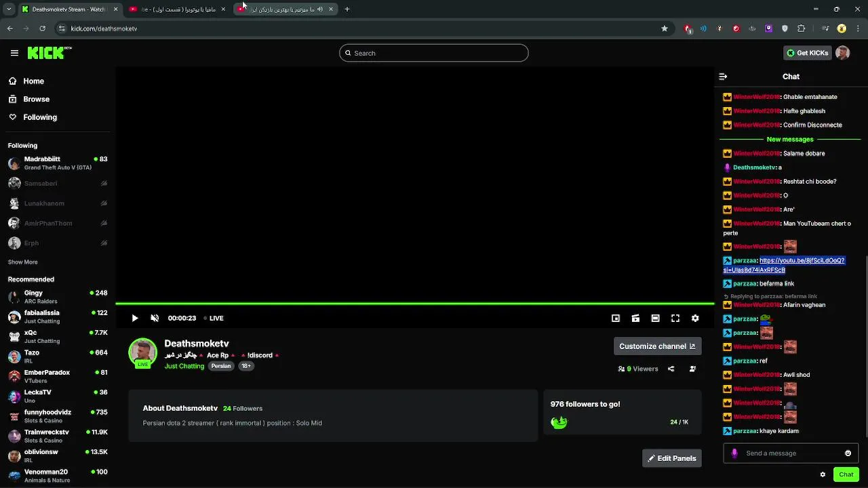
Task: Bookmark the page with star icon
Action: (665, 28)
